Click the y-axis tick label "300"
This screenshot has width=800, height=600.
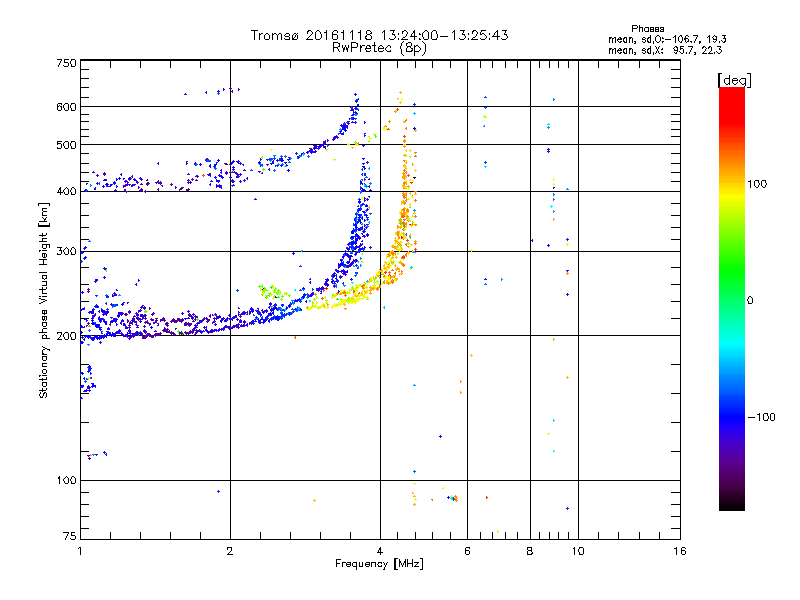point(66,251)
